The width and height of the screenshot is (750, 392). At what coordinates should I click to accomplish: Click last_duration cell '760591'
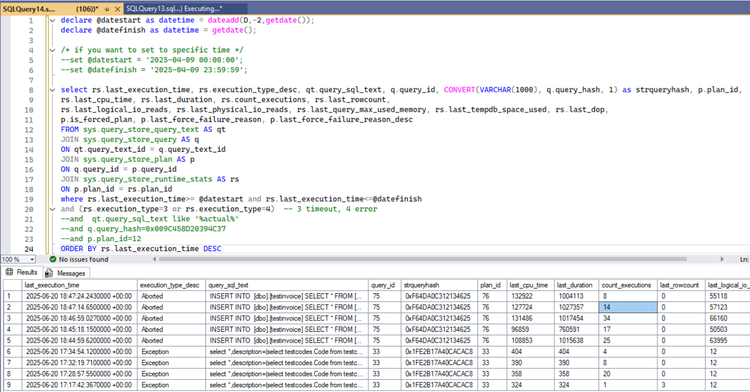click(576, 329)
